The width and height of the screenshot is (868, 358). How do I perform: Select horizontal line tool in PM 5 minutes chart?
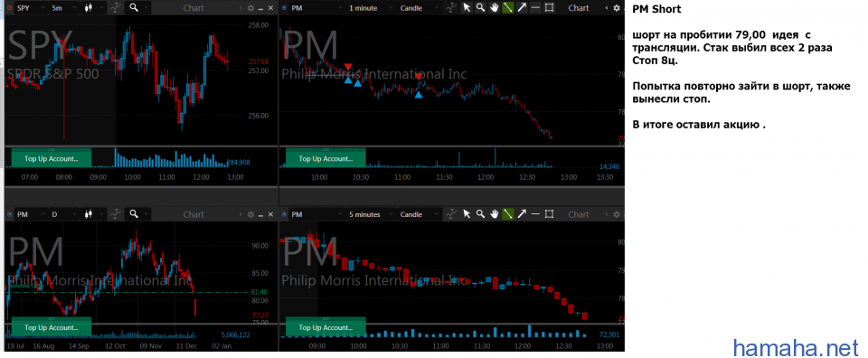coord(535,214)
